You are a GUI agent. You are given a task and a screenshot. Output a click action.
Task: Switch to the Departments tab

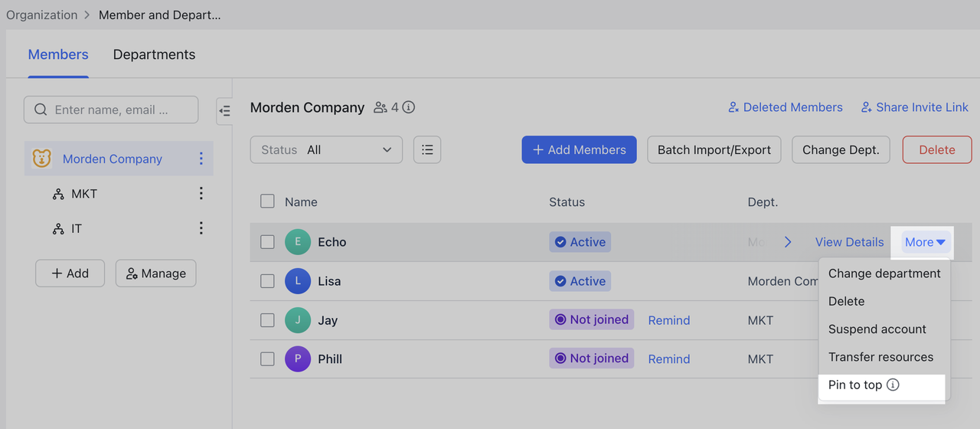154,54
